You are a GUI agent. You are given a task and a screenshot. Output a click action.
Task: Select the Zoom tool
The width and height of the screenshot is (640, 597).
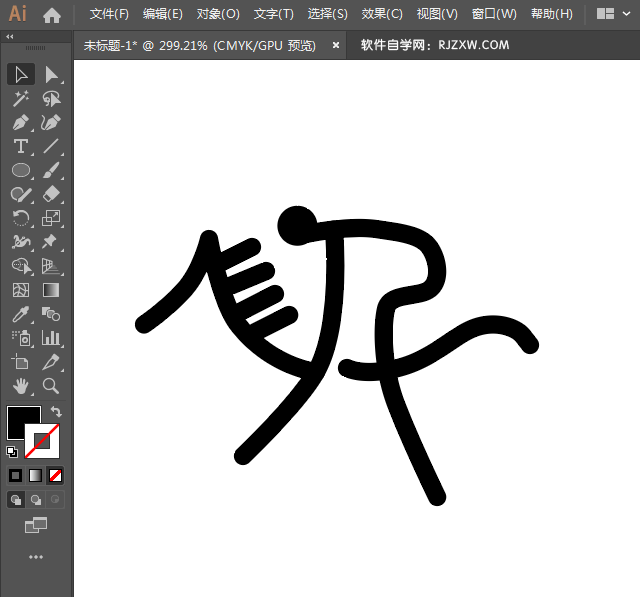tap(51, 386)
